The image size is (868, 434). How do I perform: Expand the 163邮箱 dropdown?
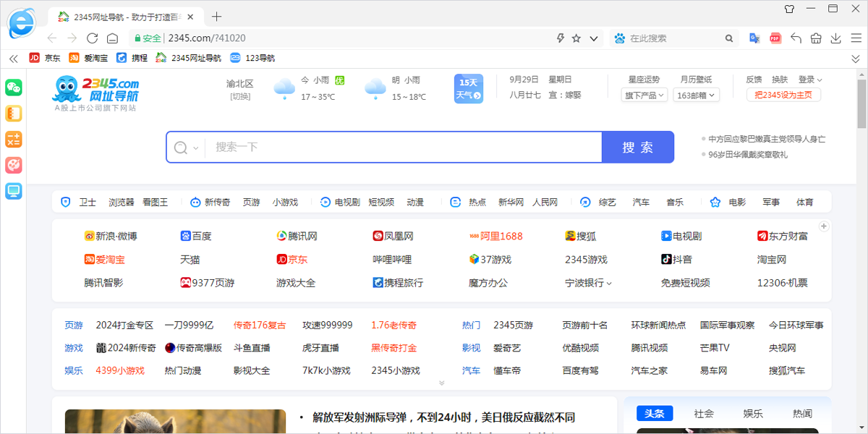point(695,95)
